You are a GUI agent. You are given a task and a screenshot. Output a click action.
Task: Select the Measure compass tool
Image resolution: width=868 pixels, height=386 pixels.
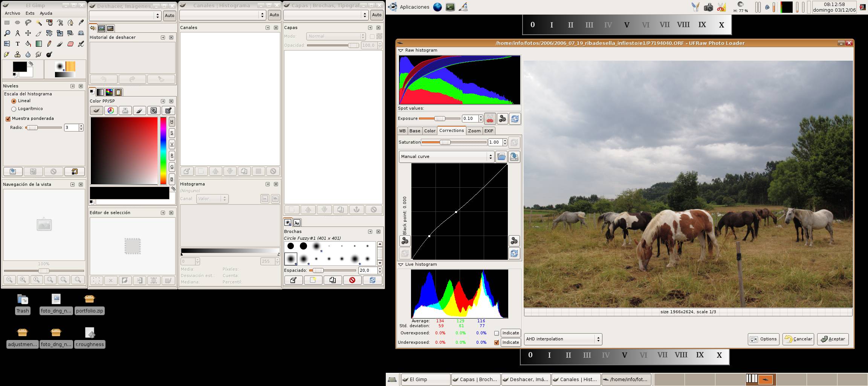pos(17,33)
